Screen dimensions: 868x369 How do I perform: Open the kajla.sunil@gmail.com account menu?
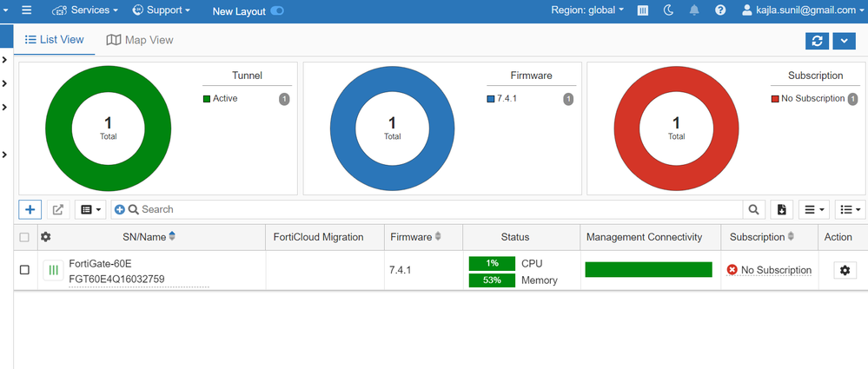pyautogui.click(x=802, y=10)
